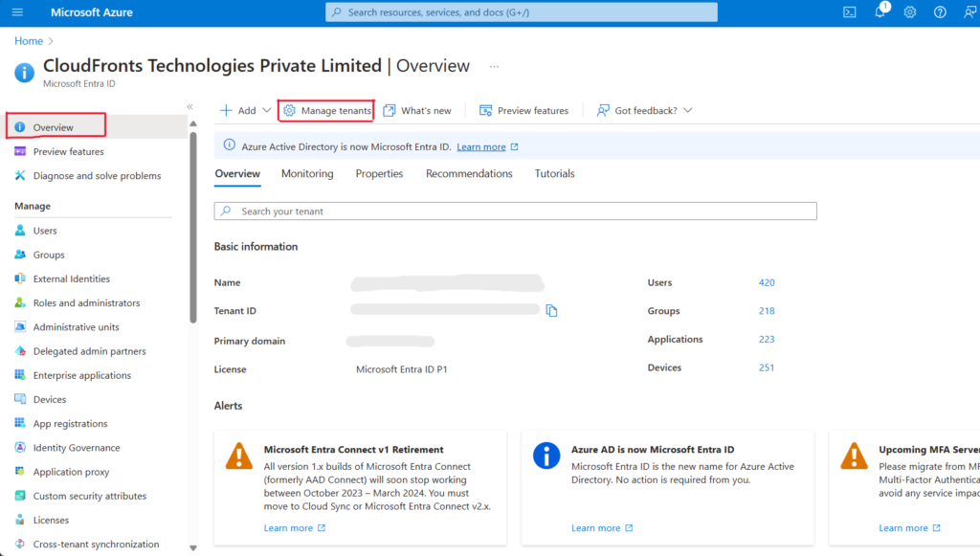The image size is (980, 556).
Task: Click sidebar scrollbar up arrow
Action: [193, 123]
